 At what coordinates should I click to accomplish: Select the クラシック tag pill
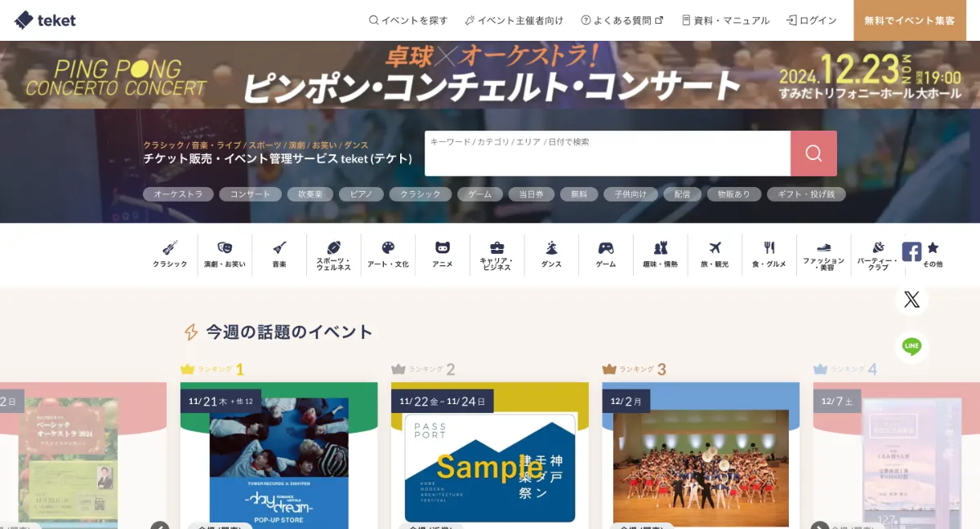pyautogui.click(x=421, y=194)
